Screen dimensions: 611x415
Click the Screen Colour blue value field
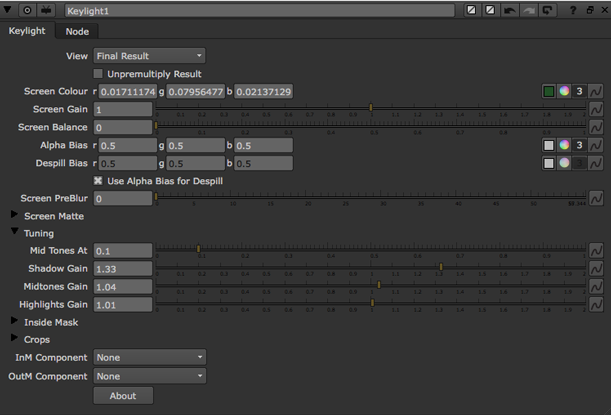(263, 92)
